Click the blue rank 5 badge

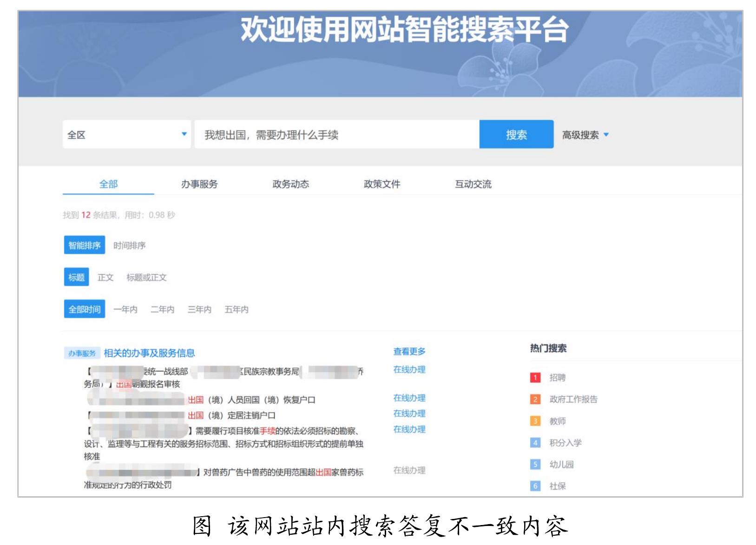(535, 465)
